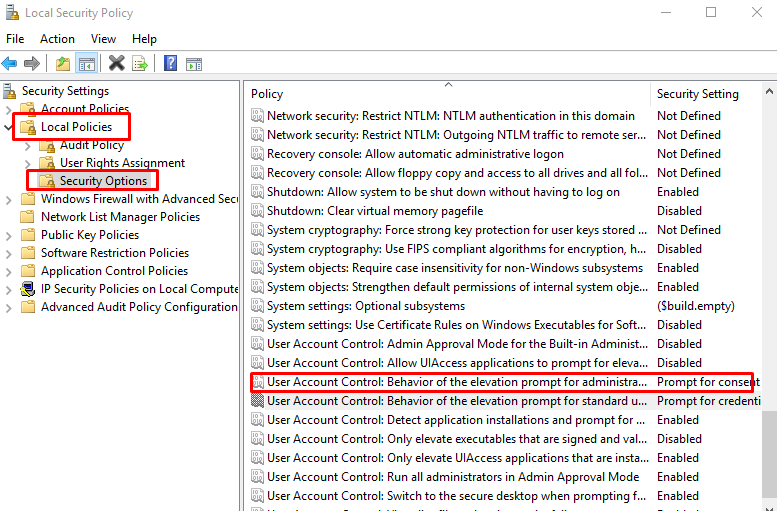Click icon beside 'Run all administrators in Admin Approval Mode'
The height and width of the screenshot is (511, 777).
coord(257,477)
